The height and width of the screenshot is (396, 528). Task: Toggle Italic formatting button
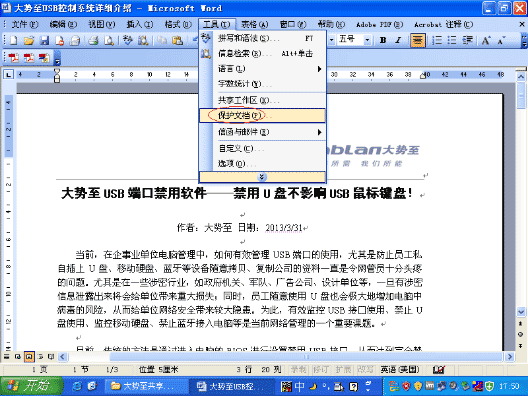[x=398, y=40]
